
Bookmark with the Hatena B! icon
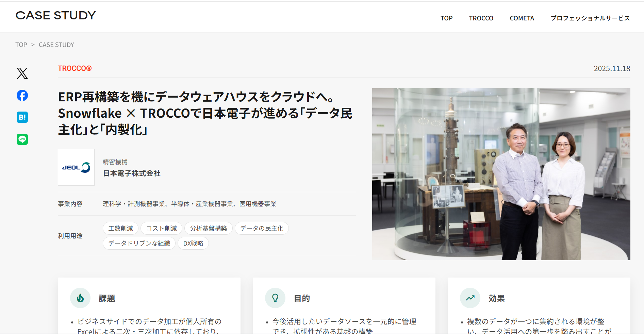(22, 117)
